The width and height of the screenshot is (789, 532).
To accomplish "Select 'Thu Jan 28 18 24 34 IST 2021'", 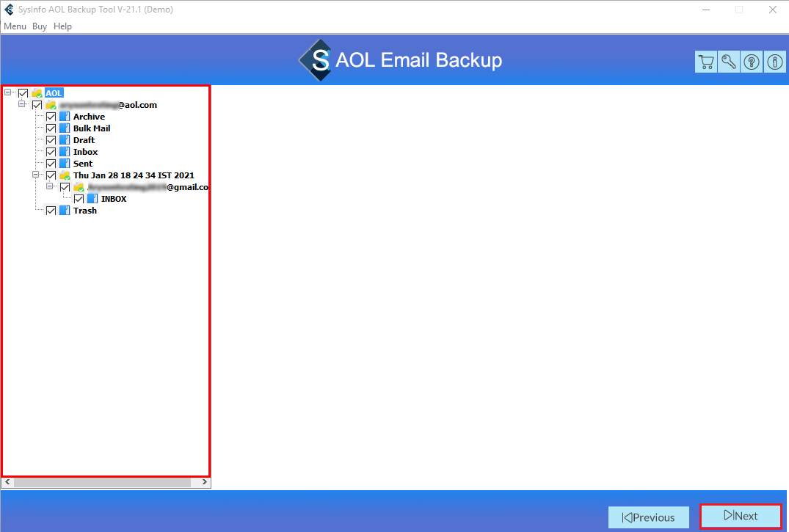I will click(134, 175).
